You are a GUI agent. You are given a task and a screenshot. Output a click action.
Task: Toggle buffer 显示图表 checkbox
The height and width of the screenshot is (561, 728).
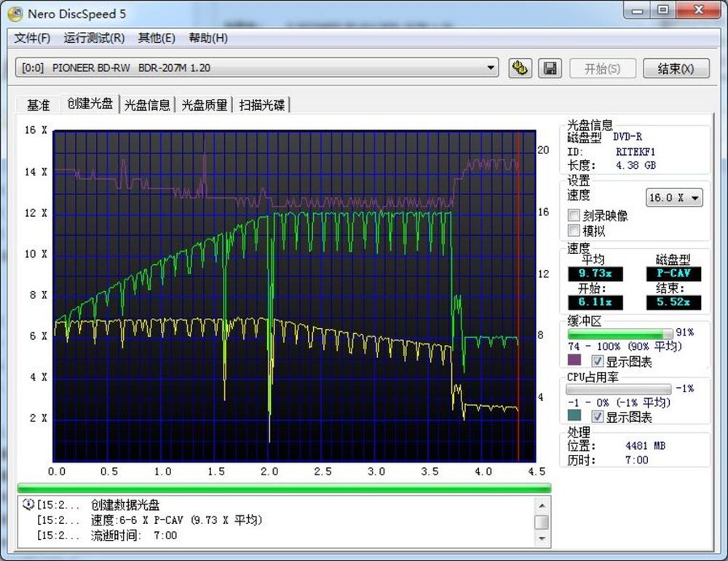coord(598,361)
